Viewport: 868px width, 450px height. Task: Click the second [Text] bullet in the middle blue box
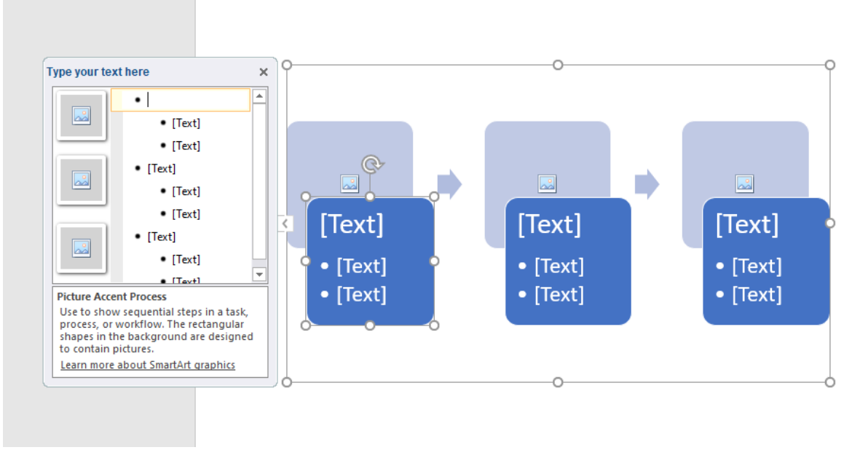pos(559,294)
